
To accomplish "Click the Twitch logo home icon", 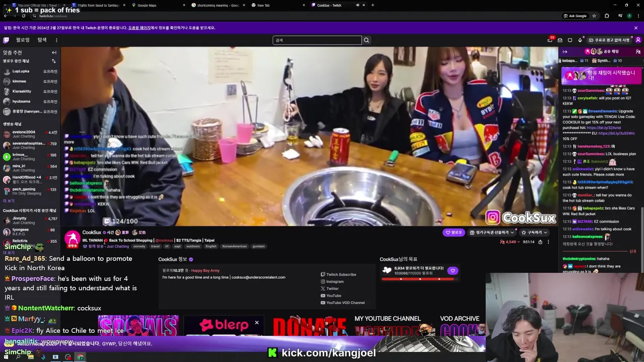I will pyautogui.click(x=6, y=40).
